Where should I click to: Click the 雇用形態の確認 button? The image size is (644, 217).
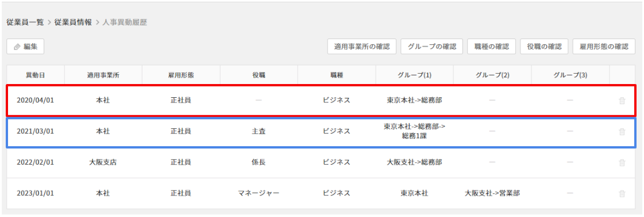click(604, 47)
